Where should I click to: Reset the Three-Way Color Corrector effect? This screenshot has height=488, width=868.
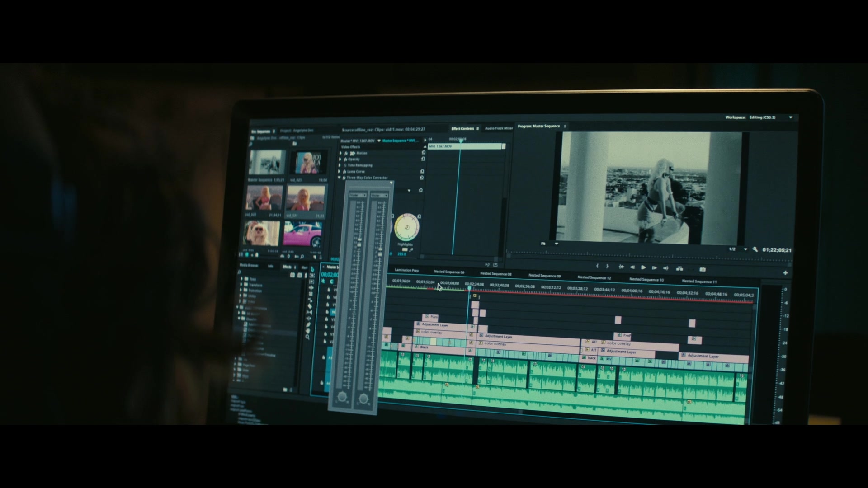422,178
